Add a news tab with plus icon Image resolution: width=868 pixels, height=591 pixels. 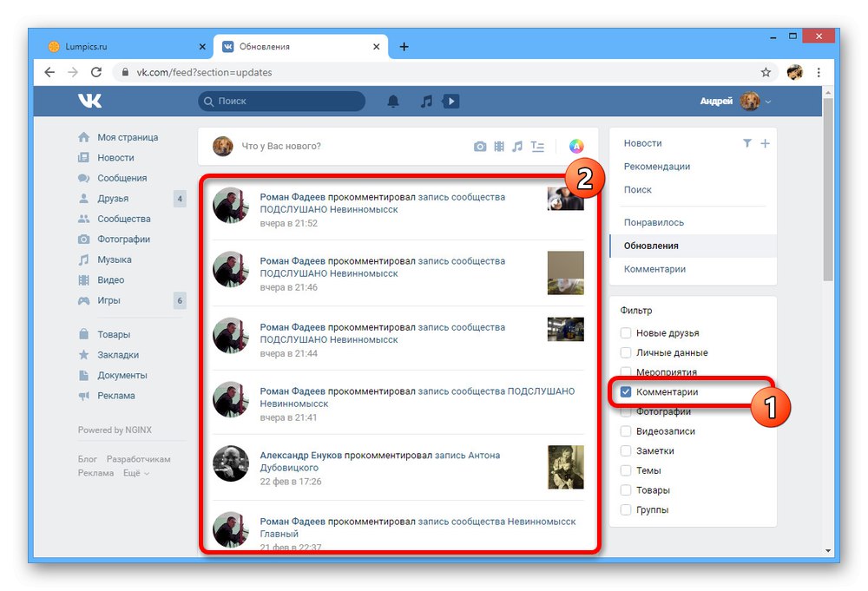pyautogui.click(x=765, y=143)
